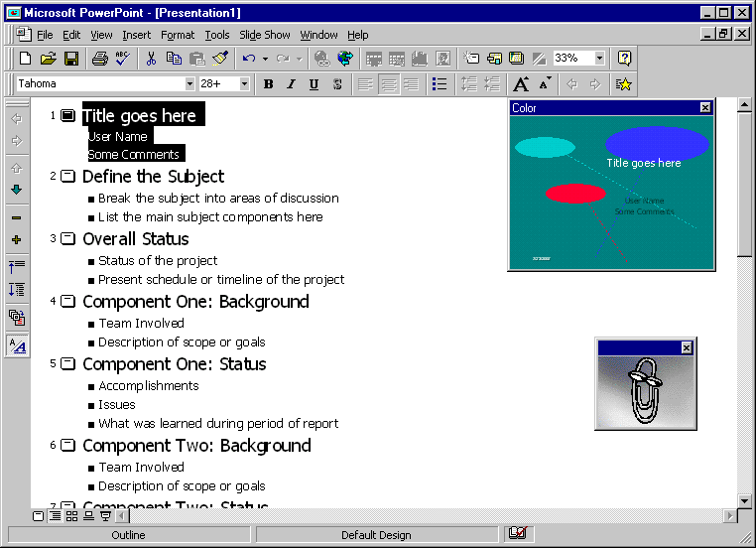Open the Slide Layout icon
Viewport: 756px width, 548px height.
click(494, 59)
